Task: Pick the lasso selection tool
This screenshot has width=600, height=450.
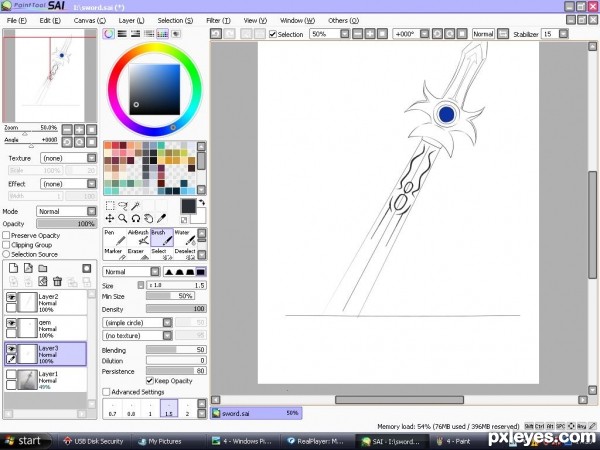Action: coord(123,206)
